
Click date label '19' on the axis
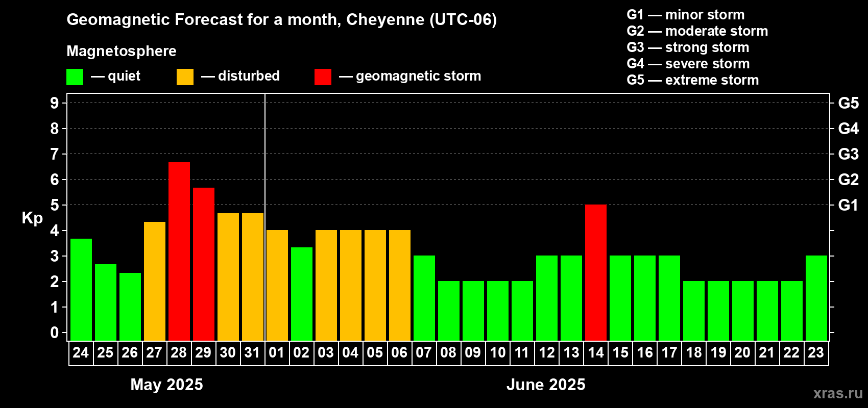click(x=718, y=353)
